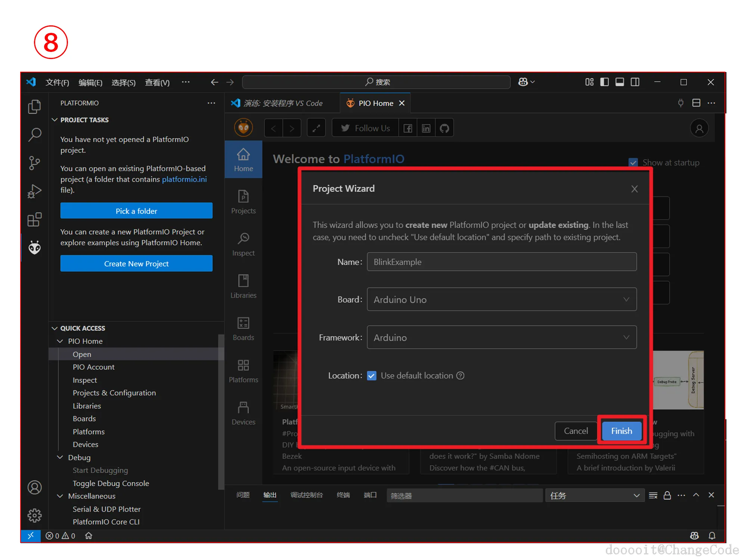Toggle the output scroll lock icon
Viewport: 747px width, 560px height.
667,495
